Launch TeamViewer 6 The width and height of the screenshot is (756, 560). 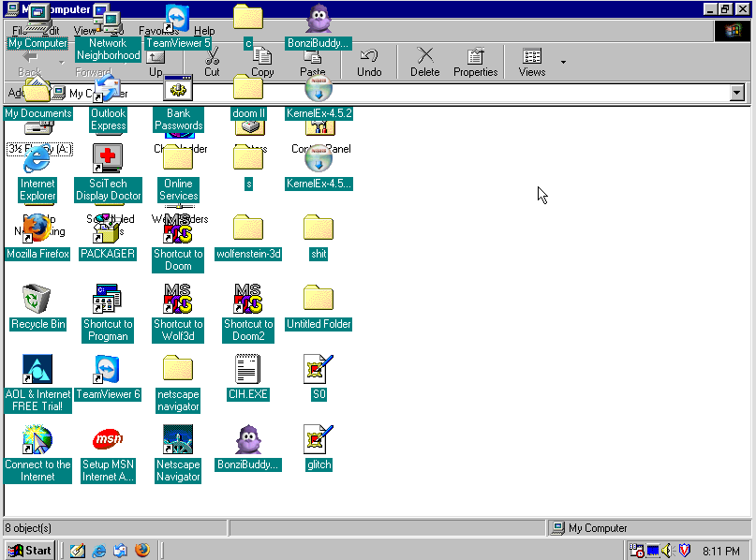pyautogui.click(x=108, y=368)
